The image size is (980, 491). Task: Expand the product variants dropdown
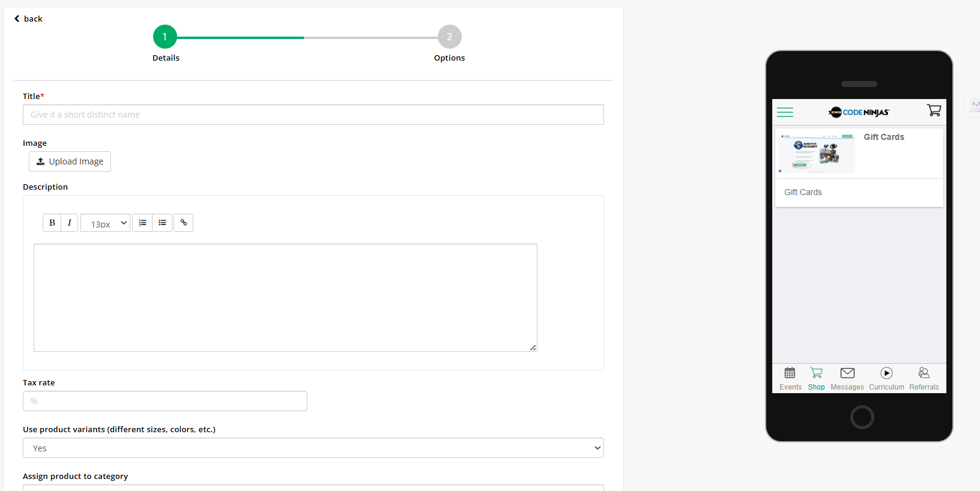coord(313,448)
